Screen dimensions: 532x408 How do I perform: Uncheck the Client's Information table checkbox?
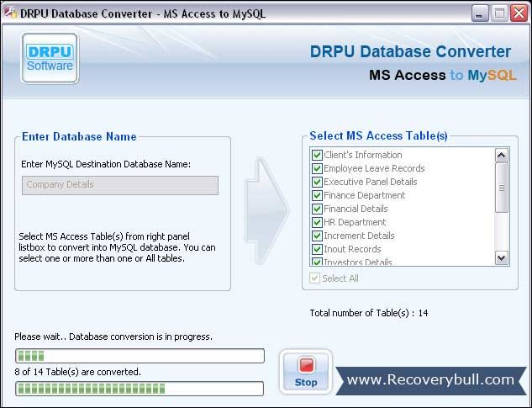click(317, 155)
